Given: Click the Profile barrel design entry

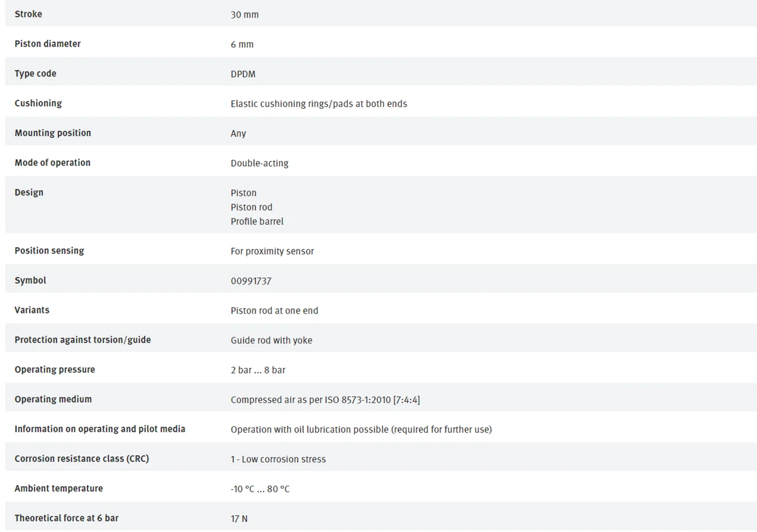Looking at the screenshot, I should (257, 221).
